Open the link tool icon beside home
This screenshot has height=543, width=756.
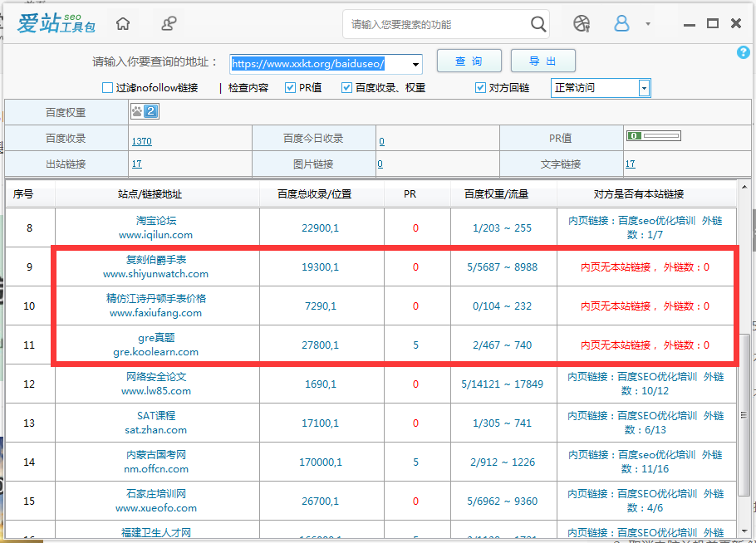[169, 23]
